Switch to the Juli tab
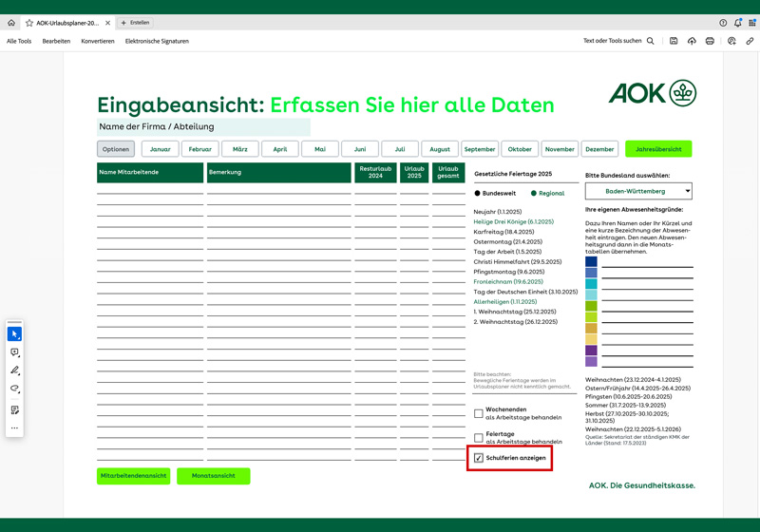 400,149
